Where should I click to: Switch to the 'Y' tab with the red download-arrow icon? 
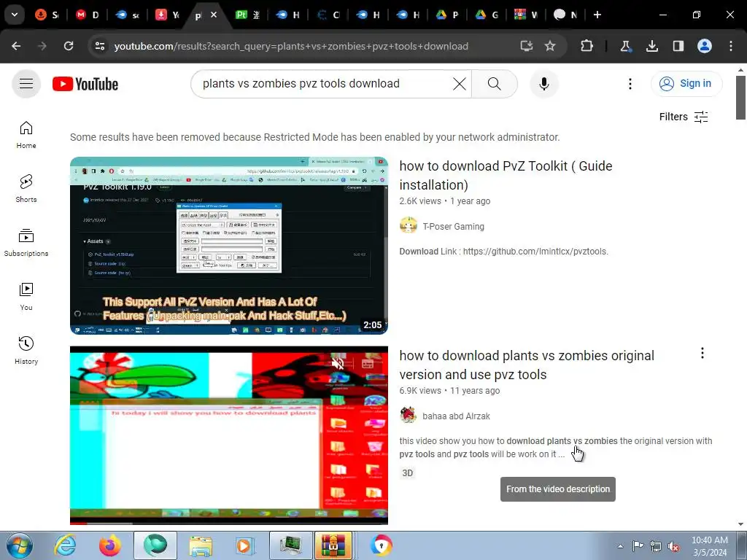(x=168, y=15)
